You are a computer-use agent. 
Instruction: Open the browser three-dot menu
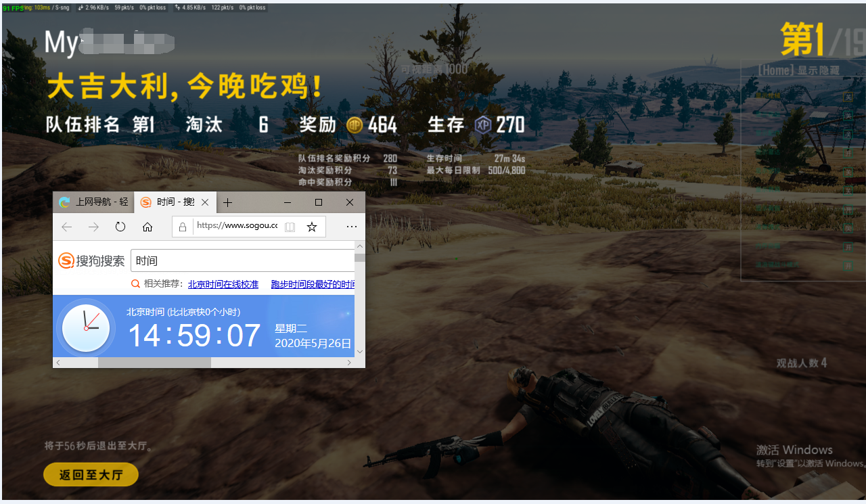tap(352, 227)
